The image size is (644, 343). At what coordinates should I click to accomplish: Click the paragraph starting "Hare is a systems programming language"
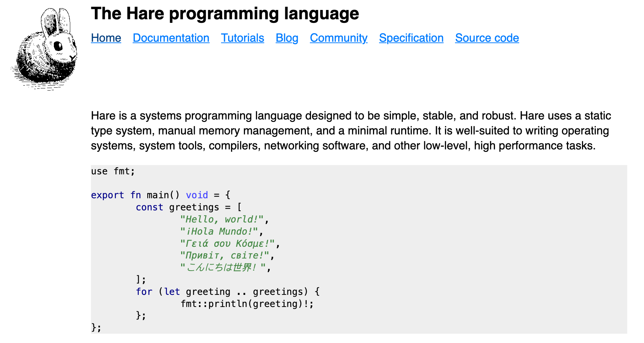click(x=351, y=131)
